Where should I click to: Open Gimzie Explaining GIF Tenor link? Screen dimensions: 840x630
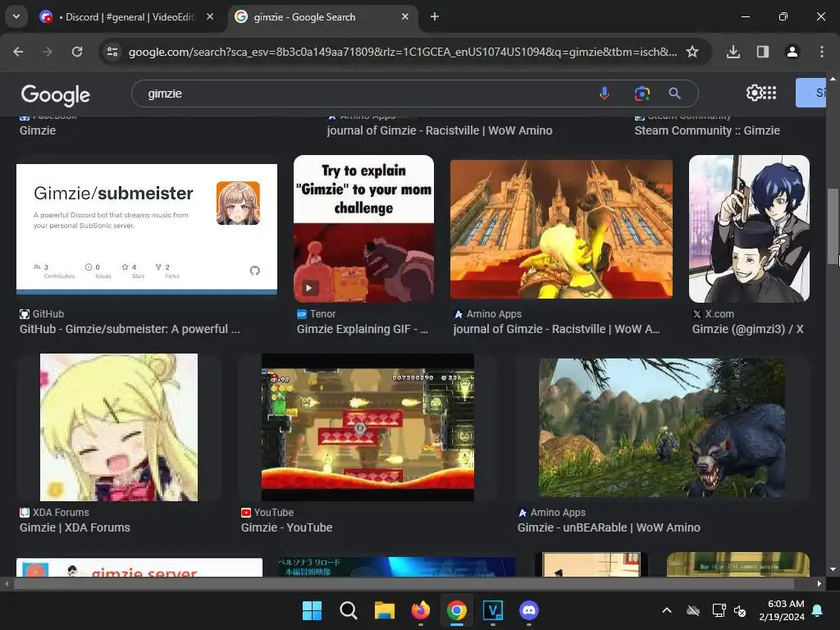pyautogui.click(x=363, y=329)
